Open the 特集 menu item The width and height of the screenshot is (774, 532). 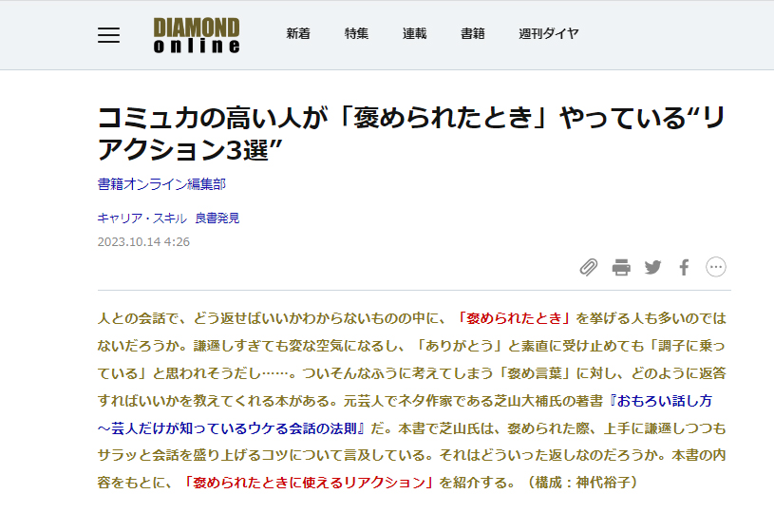tap(356, 34)
